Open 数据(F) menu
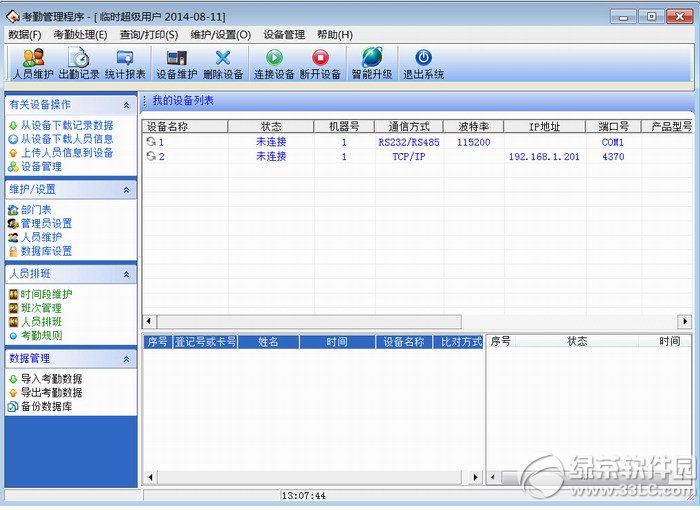700x510 pixels. [x=25, y=35]
